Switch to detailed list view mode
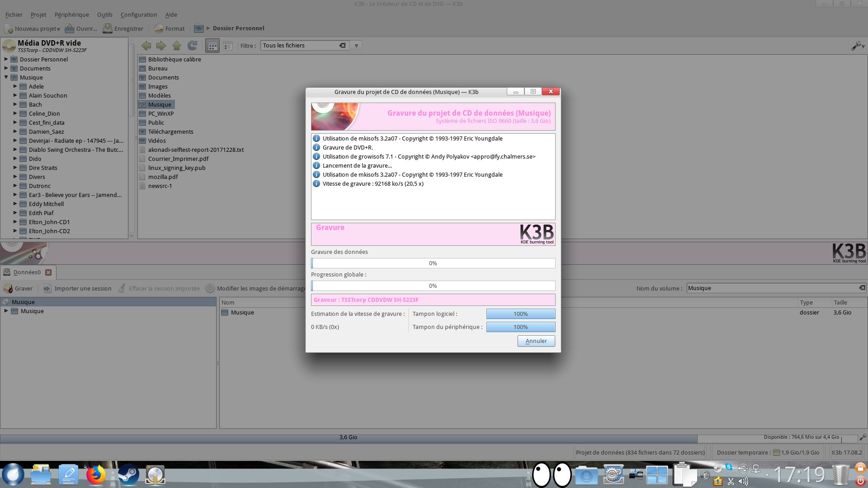 [228, 46]
